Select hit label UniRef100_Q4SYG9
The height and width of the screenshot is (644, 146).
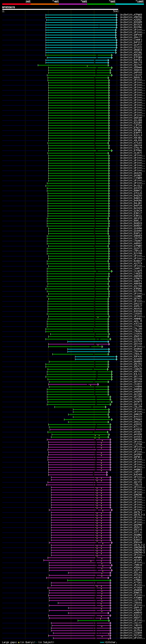pyautogui.click(x=131, y=344)
